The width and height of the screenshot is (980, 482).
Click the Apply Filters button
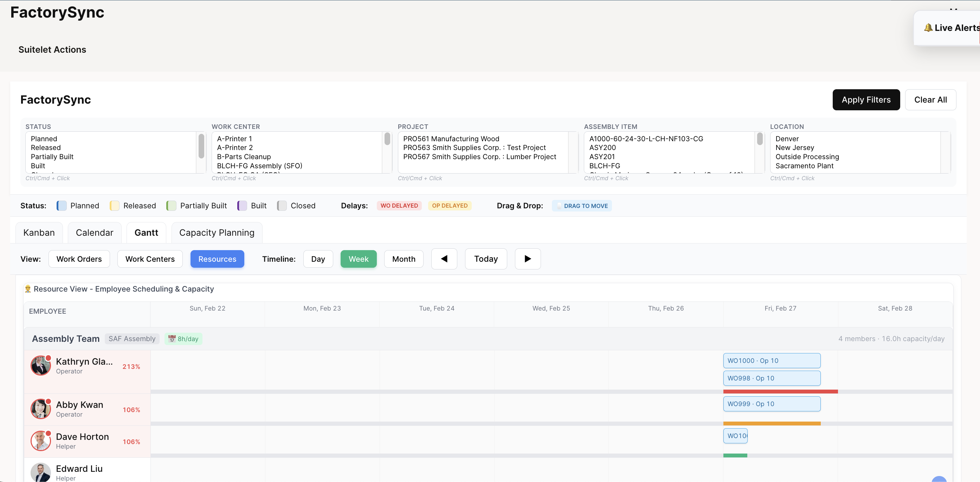(866, 99)
